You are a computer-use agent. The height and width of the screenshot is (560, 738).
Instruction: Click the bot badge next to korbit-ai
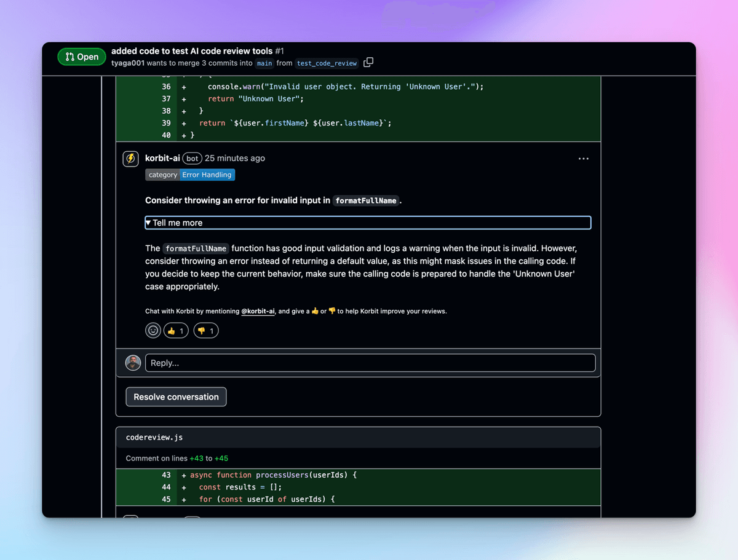192,158
